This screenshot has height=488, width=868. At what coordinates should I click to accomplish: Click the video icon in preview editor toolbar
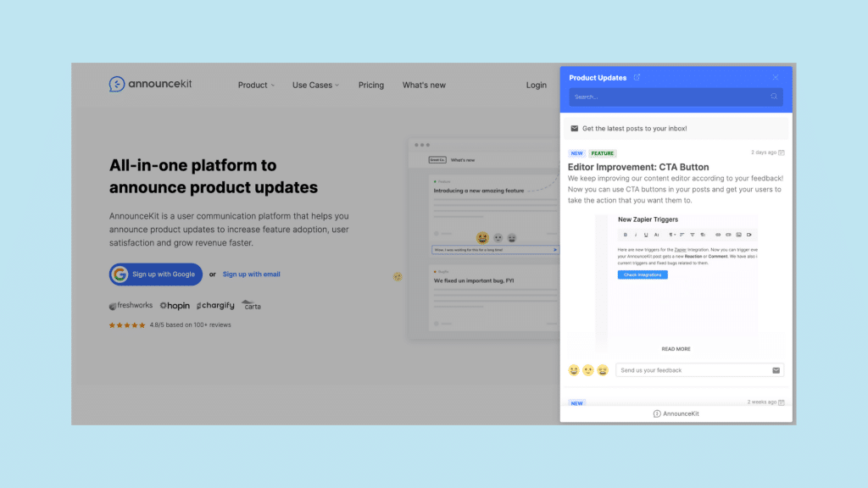749,235
